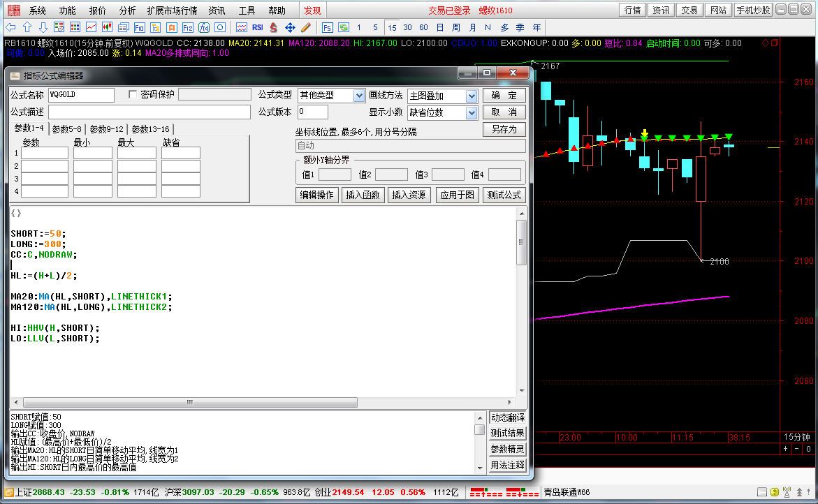This screenshot has height=504, width=818.
Task: Click the 用法注释 usage notes button
Action: tap(508, 465)
